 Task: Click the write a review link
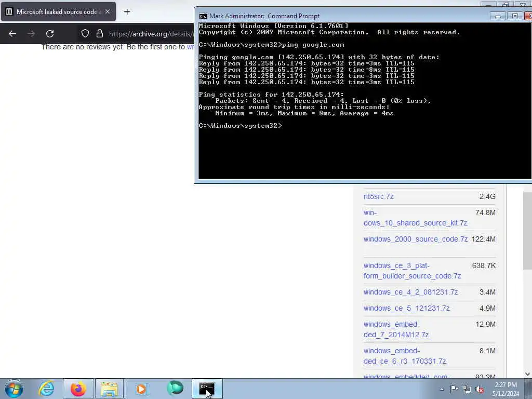point(190,47)
